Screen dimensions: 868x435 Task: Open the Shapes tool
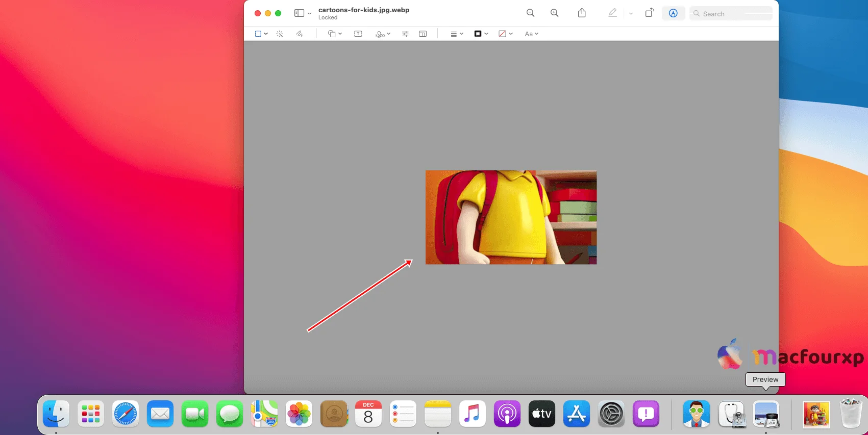coord(332,34)
